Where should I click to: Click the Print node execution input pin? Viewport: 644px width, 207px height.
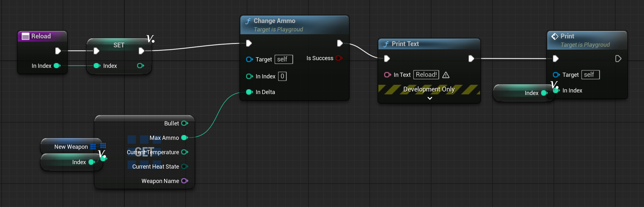click(x=555, y=59)
